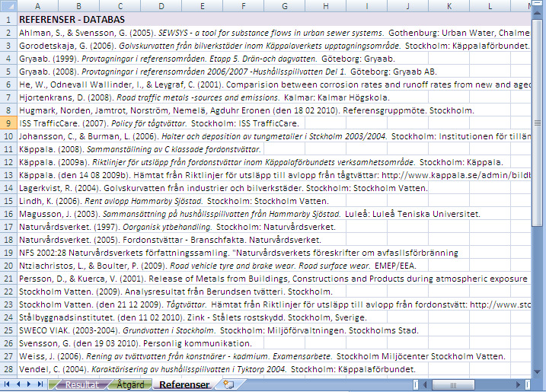Select row 14 header
Screen dimensions: 546x392
(8, 188)
